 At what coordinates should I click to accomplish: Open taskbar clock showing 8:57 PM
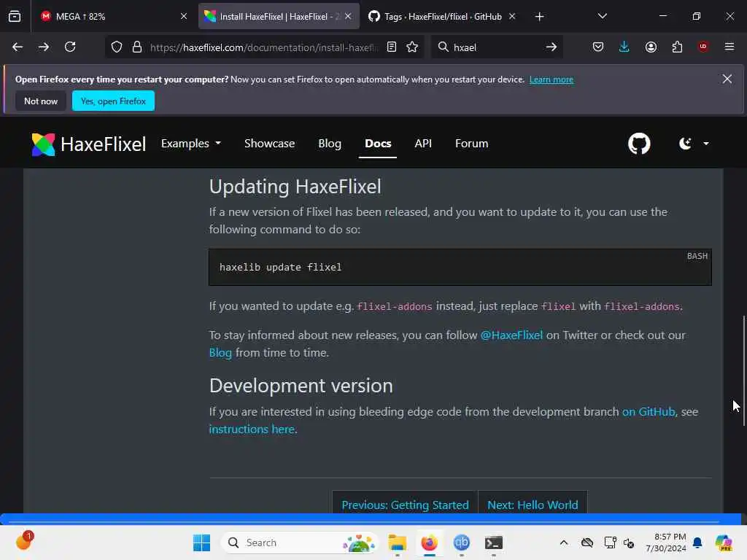coord(665,542)
